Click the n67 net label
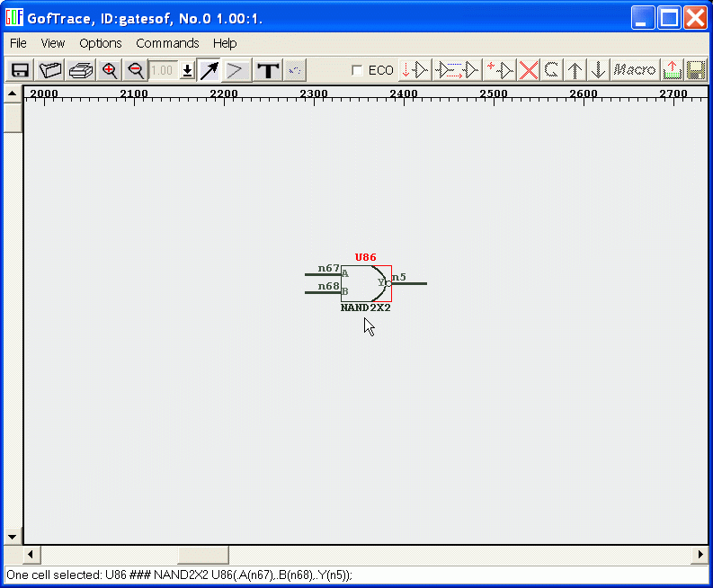This screenshot has height=588, width=713. (x=329, y=268)
